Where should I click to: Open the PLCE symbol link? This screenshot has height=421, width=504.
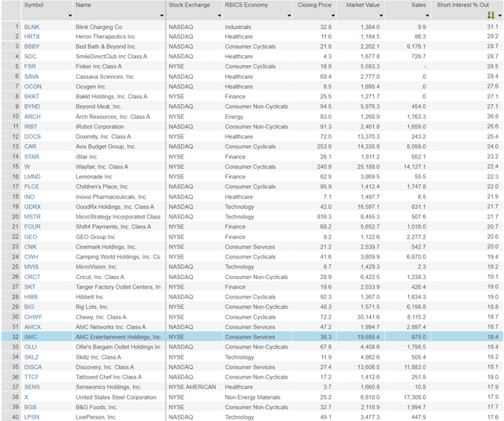click(x=31, y=187)
